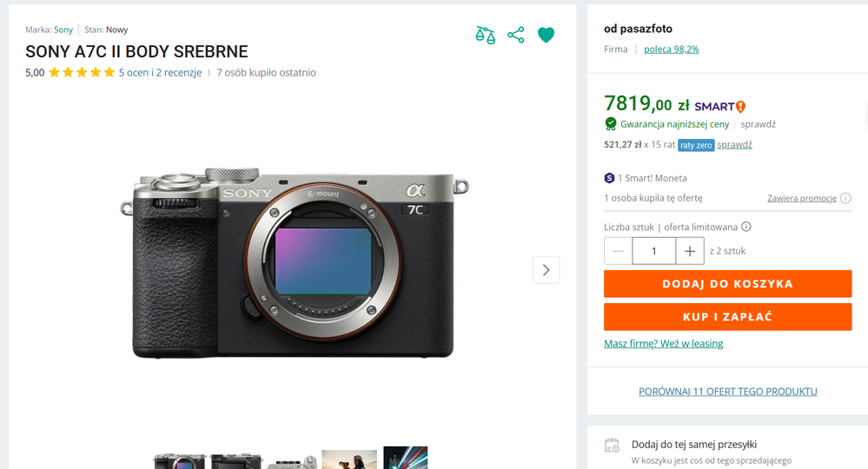Open the 5 ocen i 2 recenzje link
Viewport: 868px width, 469px height.
click(x=160, y=73)
